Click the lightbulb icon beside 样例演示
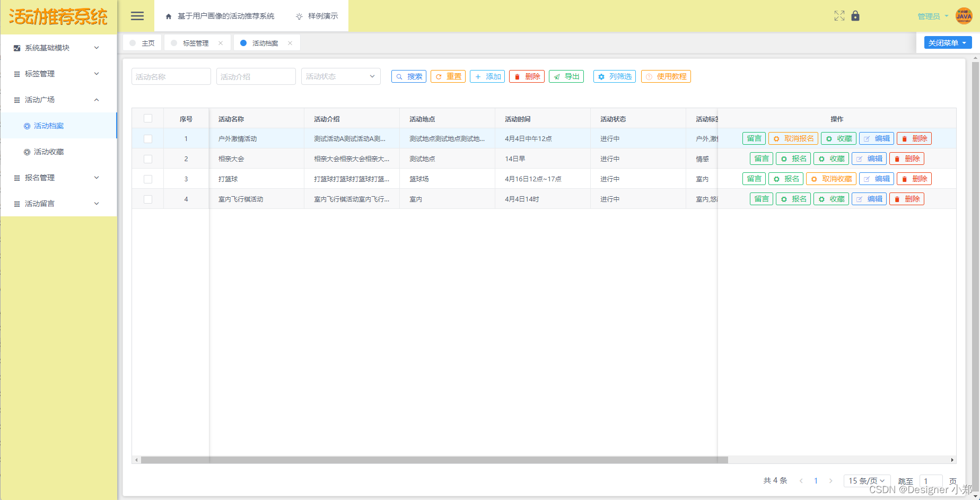The image size is (980, 500). point(300,16)
